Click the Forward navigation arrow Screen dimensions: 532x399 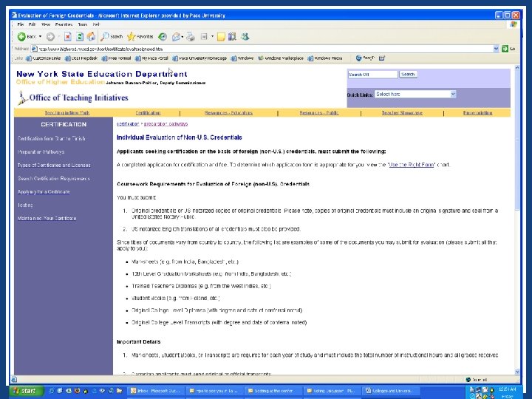50,36
